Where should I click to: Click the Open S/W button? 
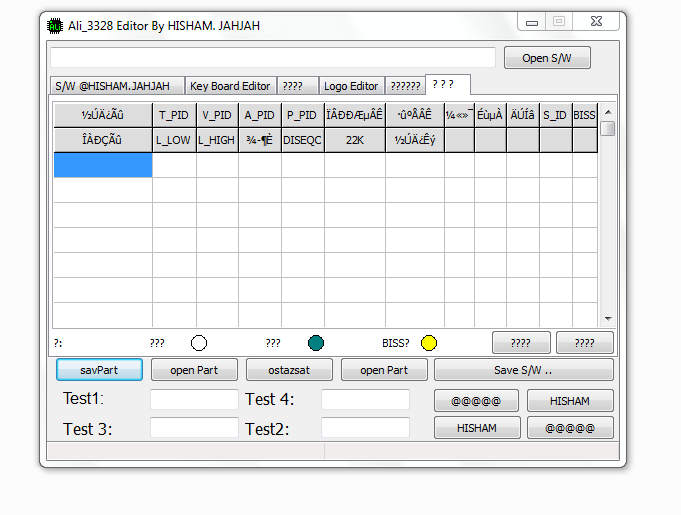(547, 58)
